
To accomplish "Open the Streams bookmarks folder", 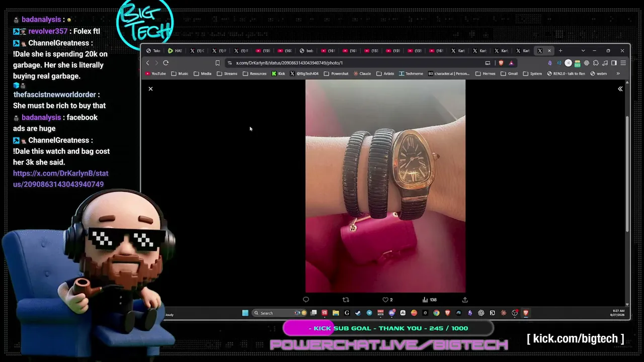I will pos(227,73).
